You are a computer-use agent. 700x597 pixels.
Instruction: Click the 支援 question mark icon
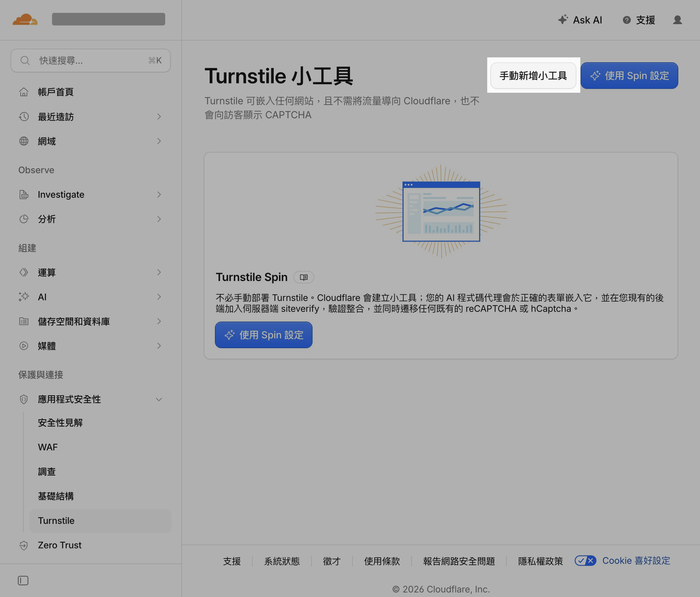(627, 20)
